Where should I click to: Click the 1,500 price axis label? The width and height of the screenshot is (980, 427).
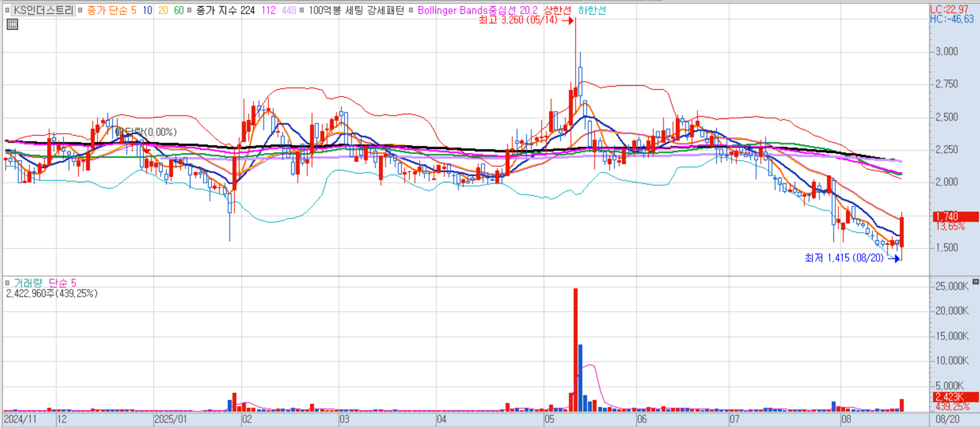click(x=947, y=247)
